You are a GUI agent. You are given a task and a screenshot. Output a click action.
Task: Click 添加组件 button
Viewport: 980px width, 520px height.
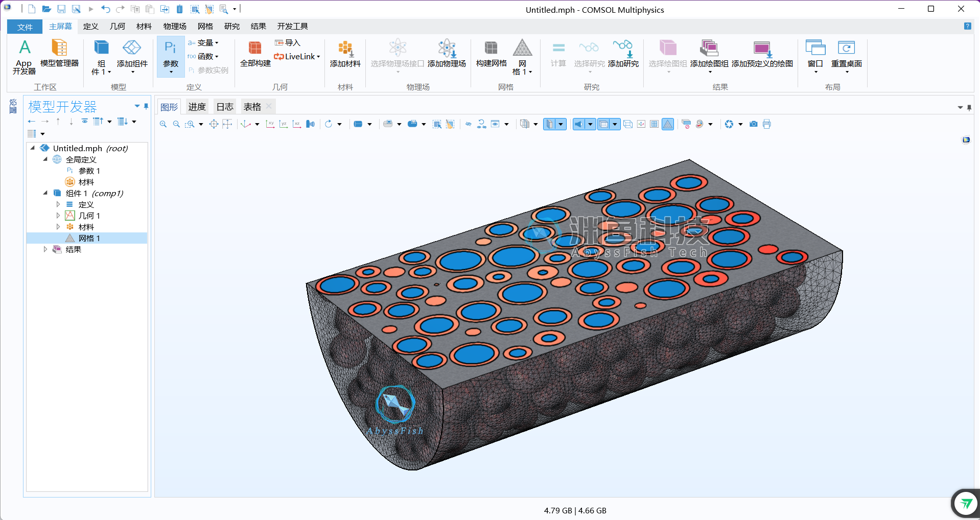[x=132, y=57]
